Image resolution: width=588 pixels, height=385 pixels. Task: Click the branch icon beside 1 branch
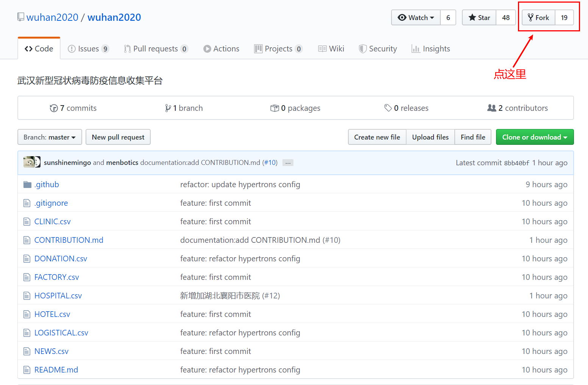[x=168, y=108]
